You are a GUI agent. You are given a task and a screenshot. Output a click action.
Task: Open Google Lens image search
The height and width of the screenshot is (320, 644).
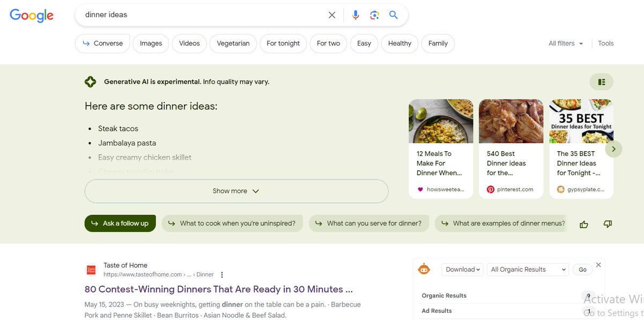(375, 15)
